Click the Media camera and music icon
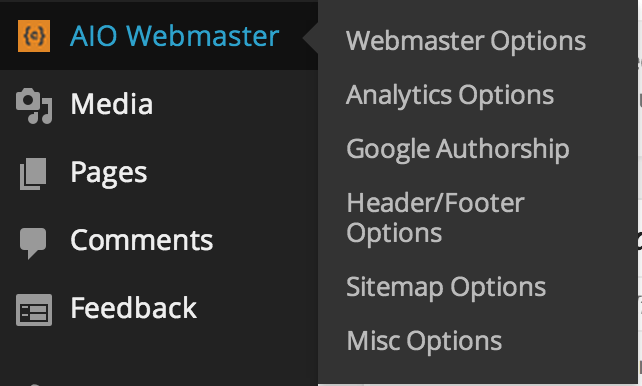The width and height of the screenshot is (642, 386). coord(34,106)
